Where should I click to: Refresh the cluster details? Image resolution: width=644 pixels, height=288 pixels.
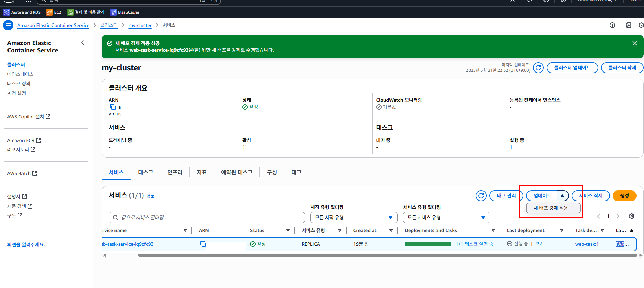pos(538,68)
